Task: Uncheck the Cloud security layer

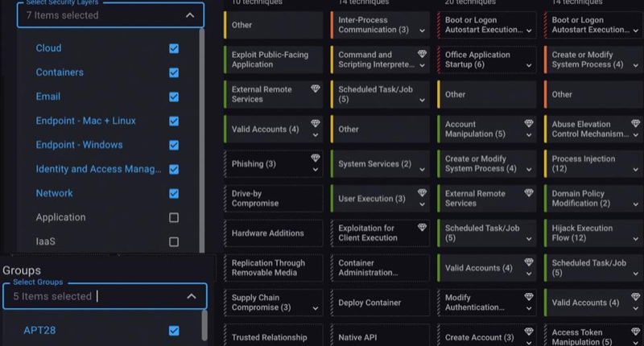Action: pos(174,48)
